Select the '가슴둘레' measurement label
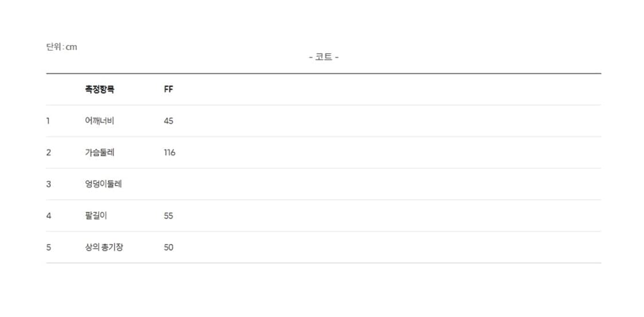This screenshot has height=317, width=644. point(100,152)
